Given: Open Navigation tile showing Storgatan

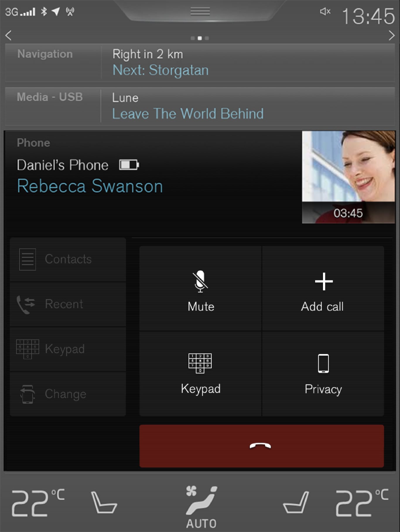Looking at the screenshot, I should [200, 62].
